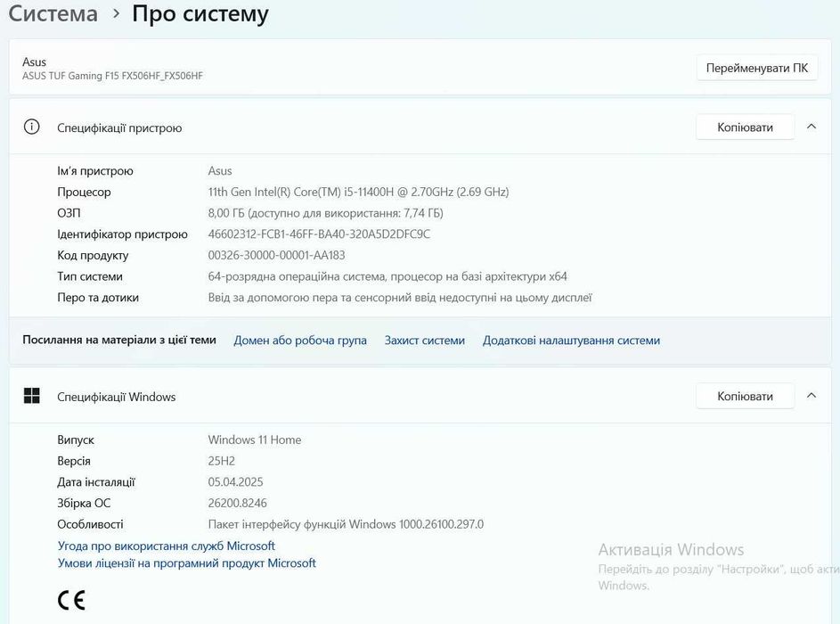Screen dimensions: 840x624
Task: Click the Перо та дотики value text
Action: pos(400,298)
